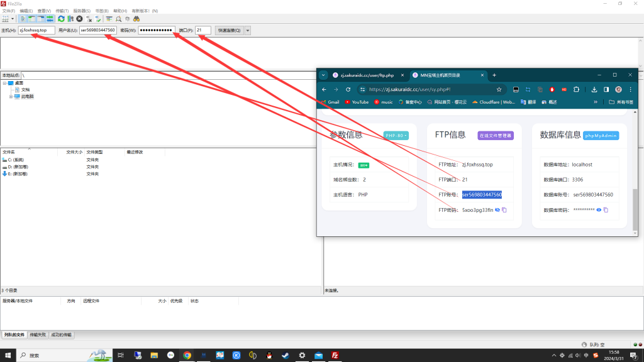Toggle FTP password visibility eye icon

click(x=497, y=210)
